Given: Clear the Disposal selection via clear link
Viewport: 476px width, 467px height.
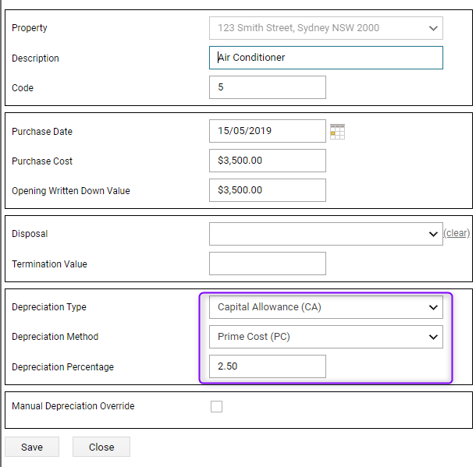Looking at the screenshot, I should click(x=456, y=233).
